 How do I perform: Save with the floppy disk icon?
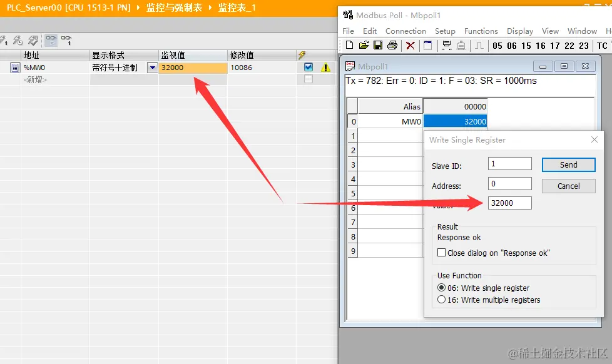pyautogui.click(x=378, y=45)
